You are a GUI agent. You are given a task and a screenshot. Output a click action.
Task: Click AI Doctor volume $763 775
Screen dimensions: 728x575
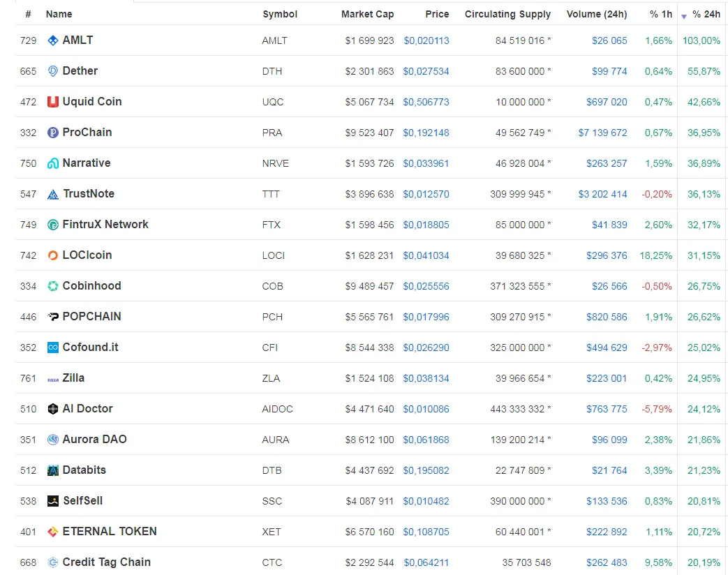click(607, 409)
